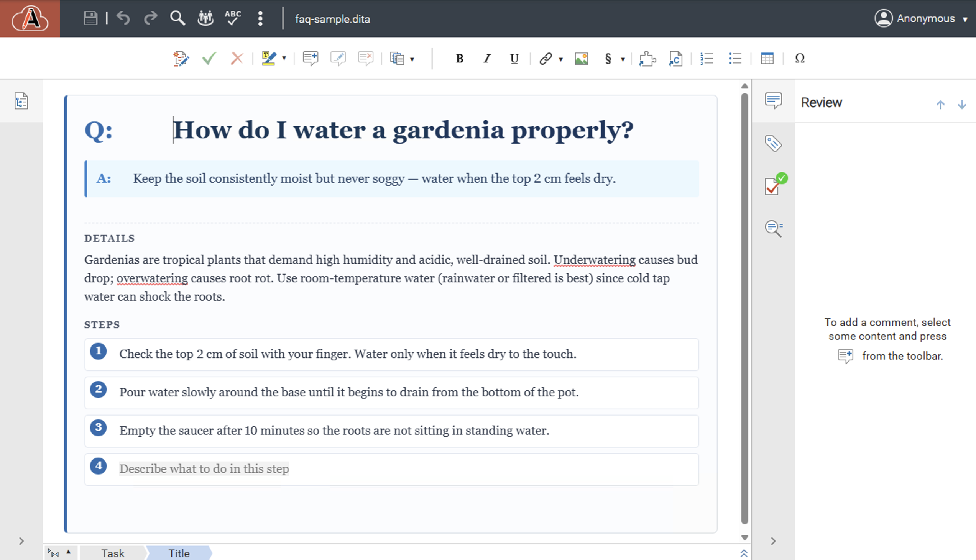Add a comment from the toolbar
This screenshot has width=976, height=560.
[310, 59]
